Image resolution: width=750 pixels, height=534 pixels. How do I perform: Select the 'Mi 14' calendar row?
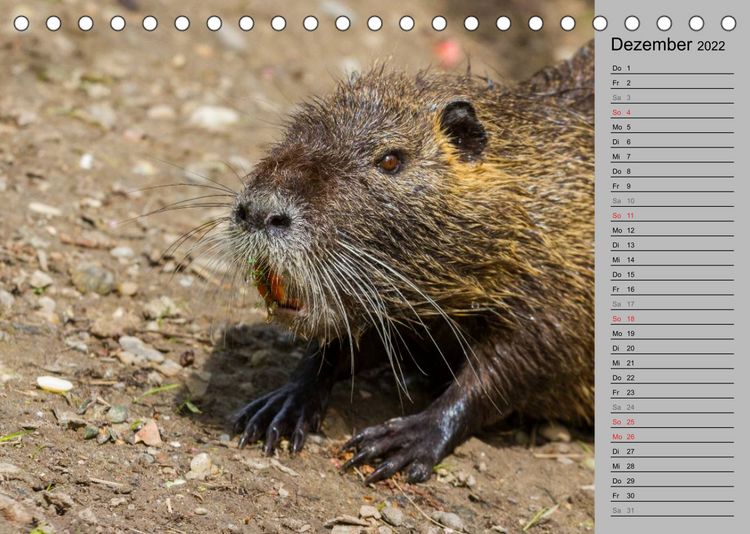672,260
